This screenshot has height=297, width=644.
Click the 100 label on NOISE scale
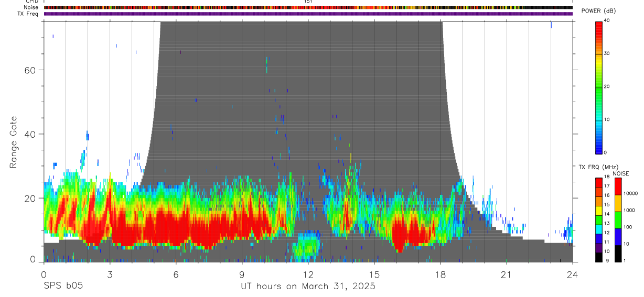click(x=627, y=227)
